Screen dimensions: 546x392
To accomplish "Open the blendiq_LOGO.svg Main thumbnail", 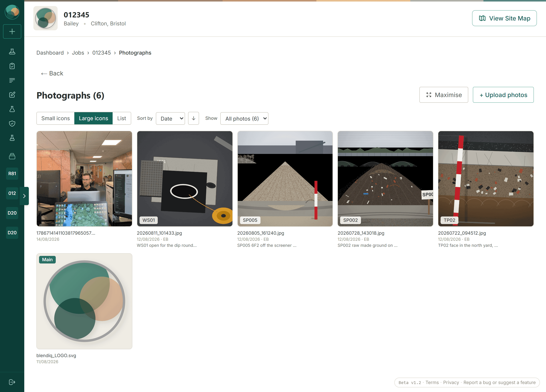I will (84, 301).
